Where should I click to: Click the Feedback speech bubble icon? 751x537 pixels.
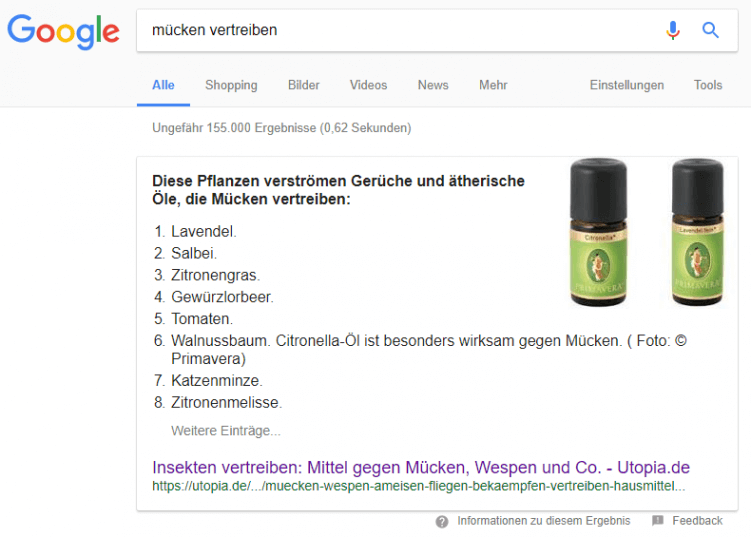point(657,521)
